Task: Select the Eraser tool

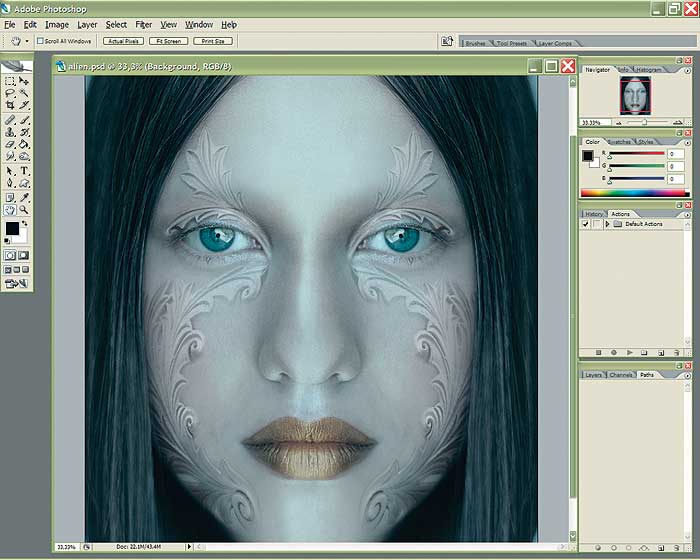Action: click(x=10, y=144)
